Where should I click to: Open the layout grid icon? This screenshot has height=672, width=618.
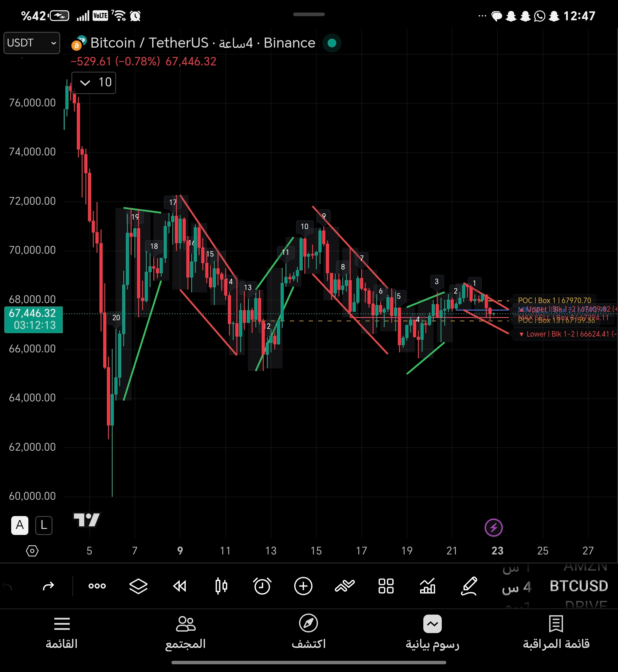coord(386,586)
